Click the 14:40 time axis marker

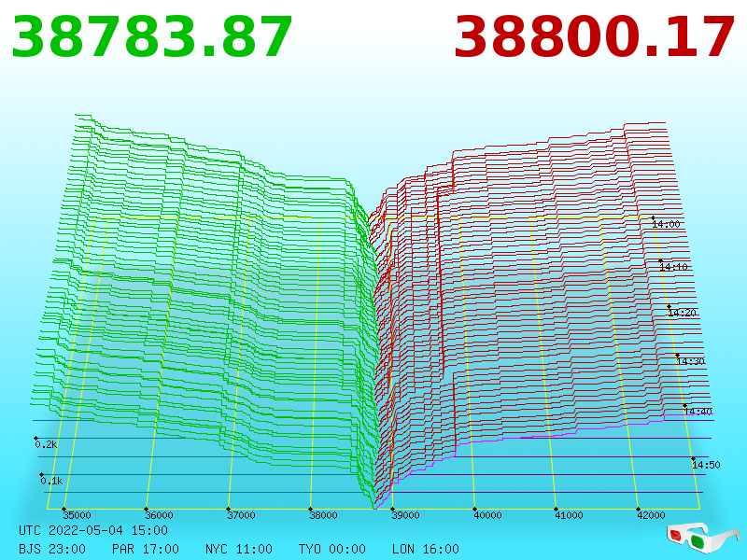(698, 412)
